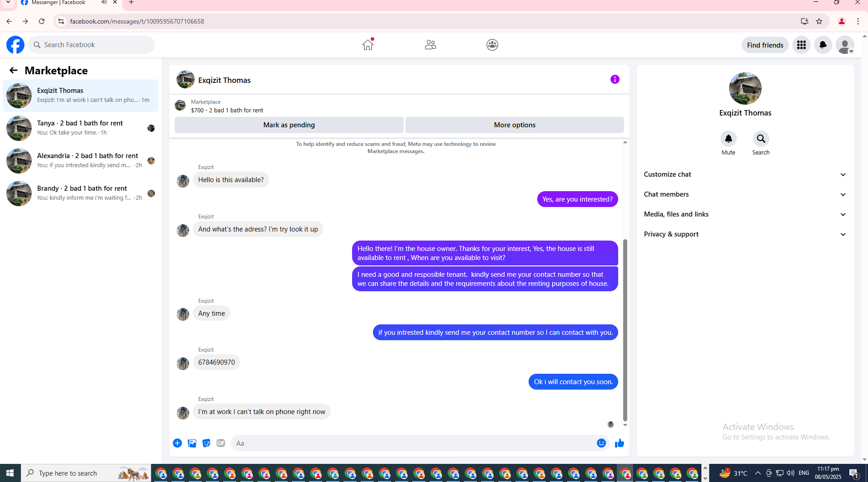868x482 pixels.
Task: Open the Facebook logo home link
Action: (15, 45)
